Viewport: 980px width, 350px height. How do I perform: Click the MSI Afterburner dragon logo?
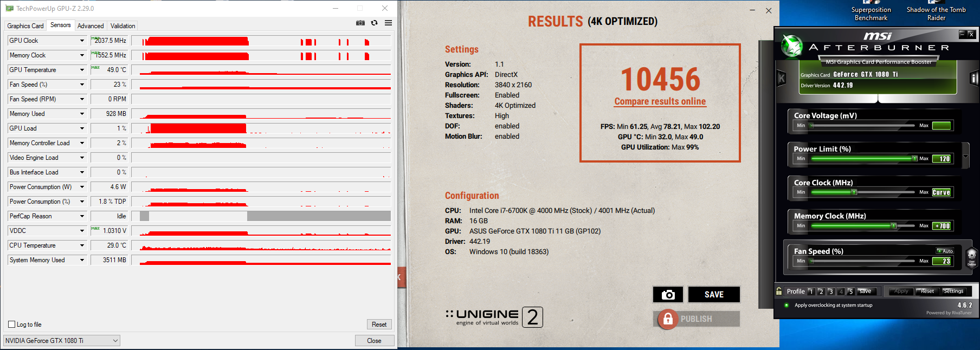792,46
